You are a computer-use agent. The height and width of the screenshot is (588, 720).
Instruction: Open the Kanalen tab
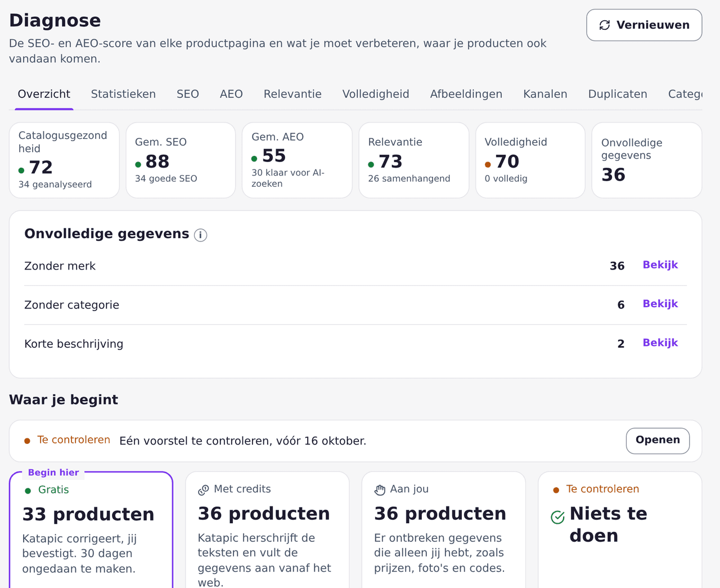(x=545, y=94)
